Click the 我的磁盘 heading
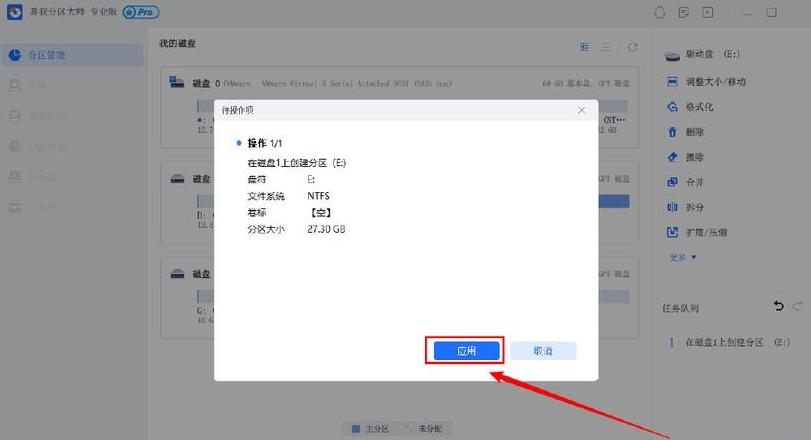Viewport: 811px width, 440px height. (x=177, y=43)
